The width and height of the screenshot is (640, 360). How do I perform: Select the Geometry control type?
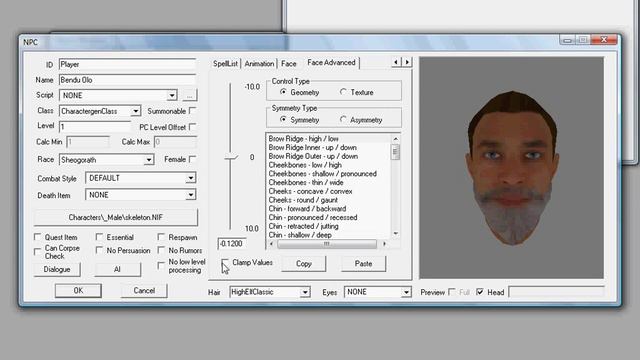click(x=283, y=92)
